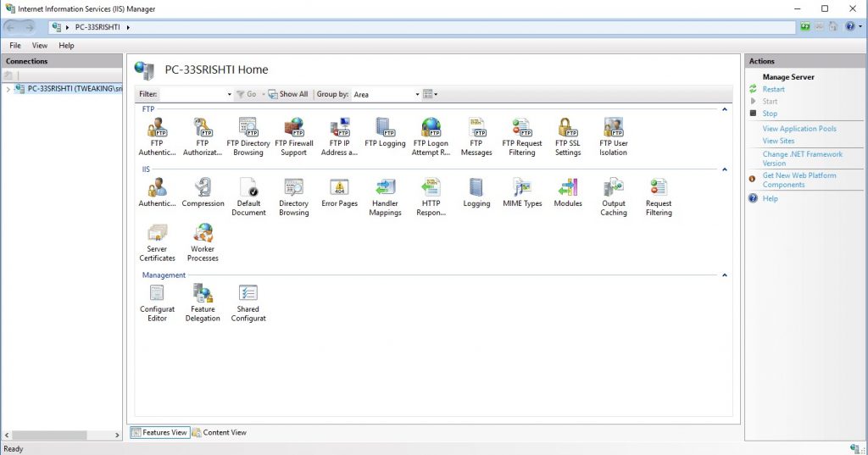
Task: Click Stop in Manage Server actions
Action: click(x=770, y=114)
